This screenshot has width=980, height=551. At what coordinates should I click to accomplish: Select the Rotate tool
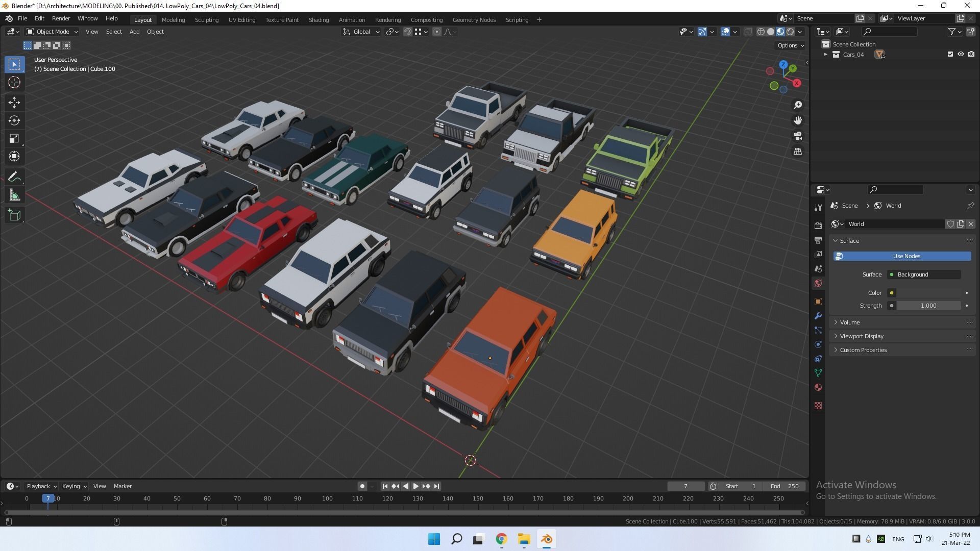coord(14,120)
